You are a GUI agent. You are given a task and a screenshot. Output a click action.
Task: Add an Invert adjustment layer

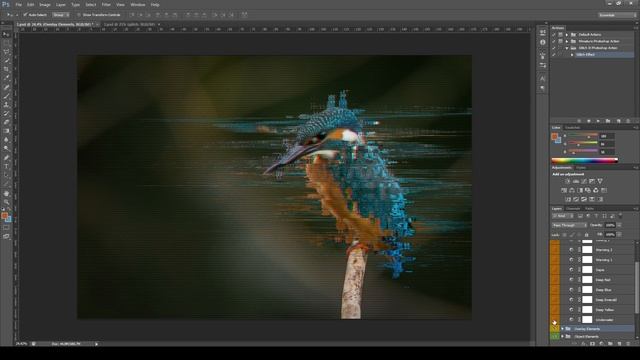pyautogui.click(x=568, y=199)
